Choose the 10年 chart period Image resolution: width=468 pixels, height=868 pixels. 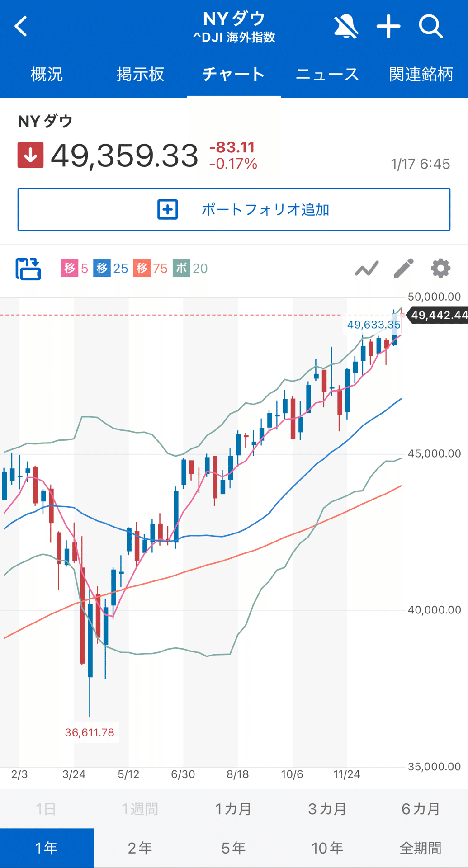point(327,848)
